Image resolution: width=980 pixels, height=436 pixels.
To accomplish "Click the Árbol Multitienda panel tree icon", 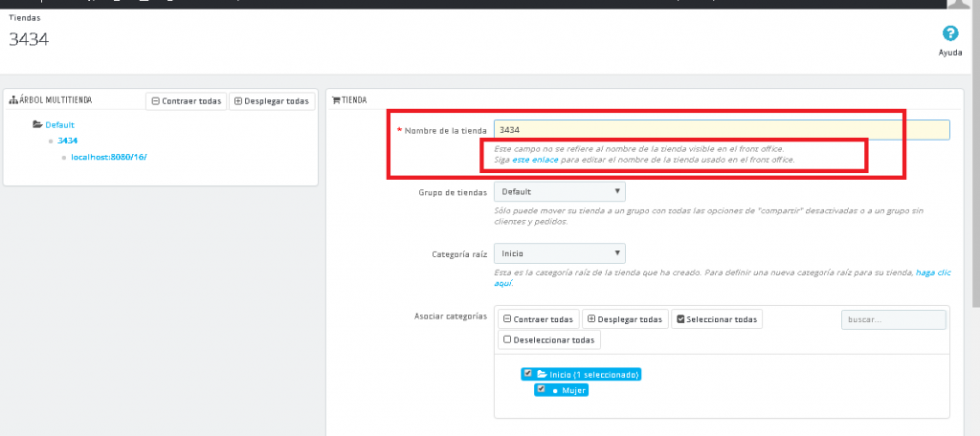I will point(13,100).
